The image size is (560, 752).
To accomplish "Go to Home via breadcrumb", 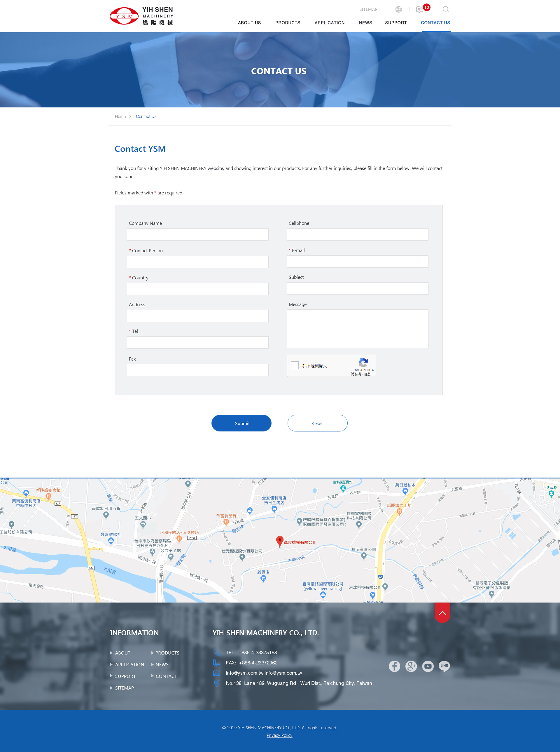I will point(120,116).
